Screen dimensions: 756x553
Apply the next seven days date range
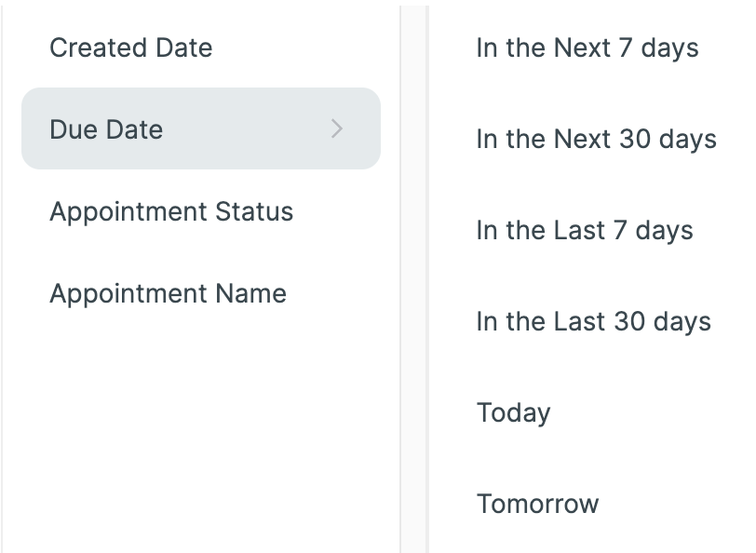coord(587,47)
